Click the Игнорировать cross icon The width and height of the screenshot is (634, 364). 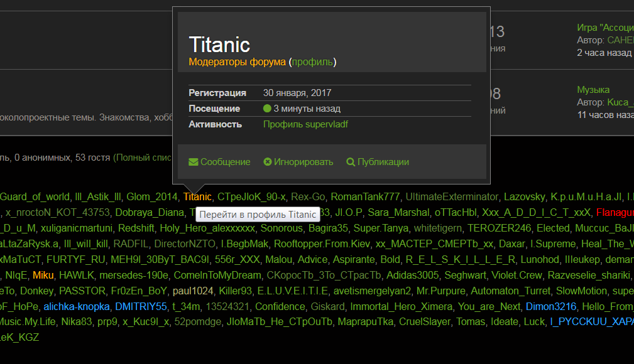click(267, 162)
